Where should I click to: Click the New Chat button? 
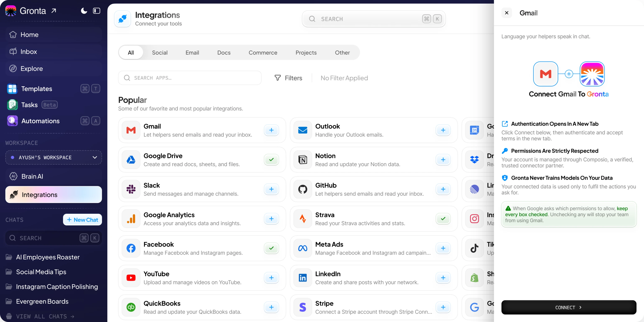point(82,220)
